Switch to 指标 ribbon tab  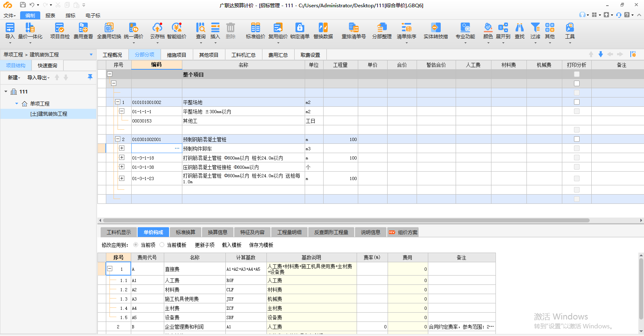pos(70,16)
